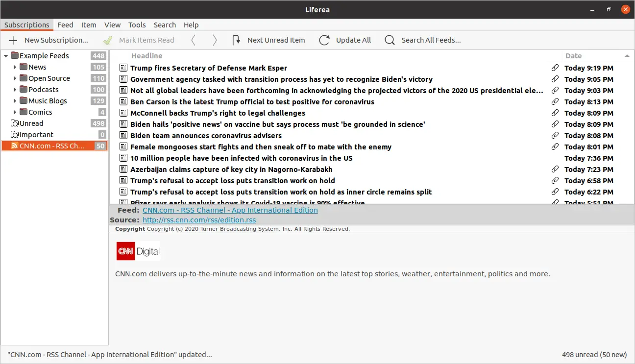This screenshot has width=635, height=364.
Task: Open the Search menu
Action: click(165, 25)
